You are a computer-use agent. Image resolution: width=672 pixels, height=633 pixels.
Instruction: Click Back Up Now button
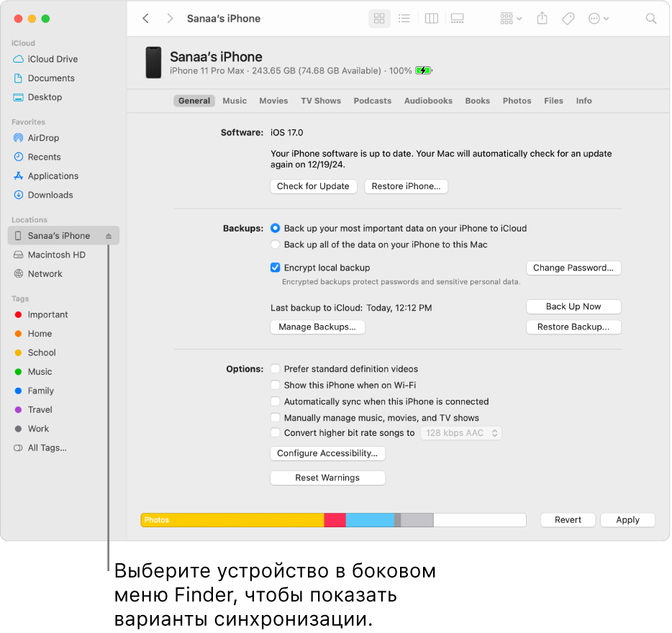point(573,306)
